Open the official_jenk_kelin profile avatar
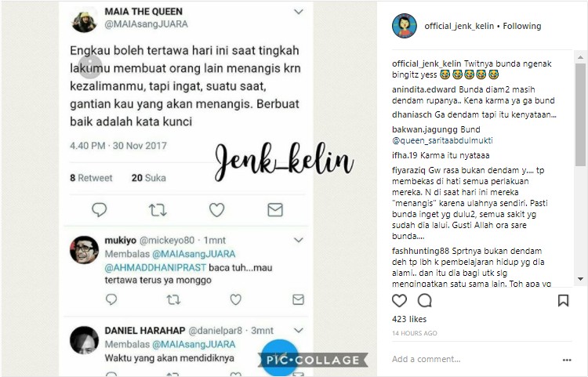This screenshot has height=377, width=588. [x=405, y=26]
